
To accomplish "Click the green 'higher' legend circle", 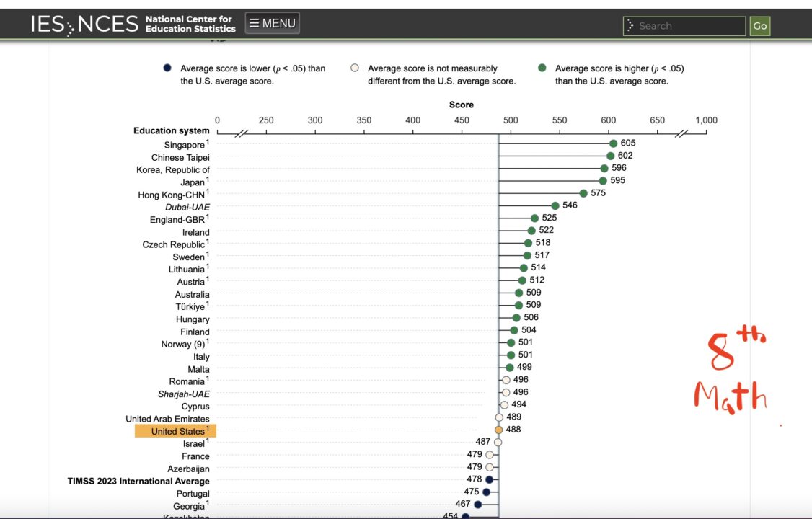I will click(542, 68).
